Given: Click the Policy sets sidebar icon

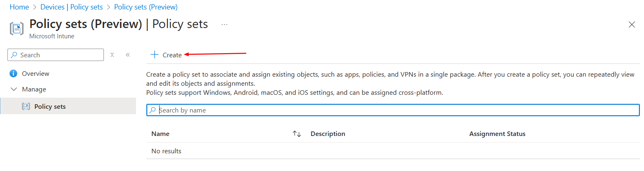Looking at the screenshot, I should coord(26,106).
